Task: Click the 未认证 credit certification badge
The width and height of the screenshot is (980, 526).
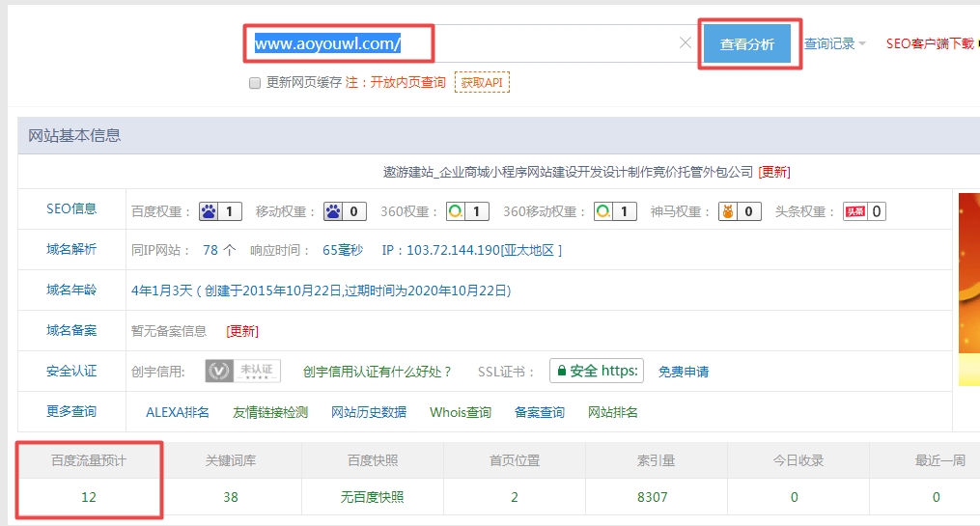Action: (x=242, y=372)
